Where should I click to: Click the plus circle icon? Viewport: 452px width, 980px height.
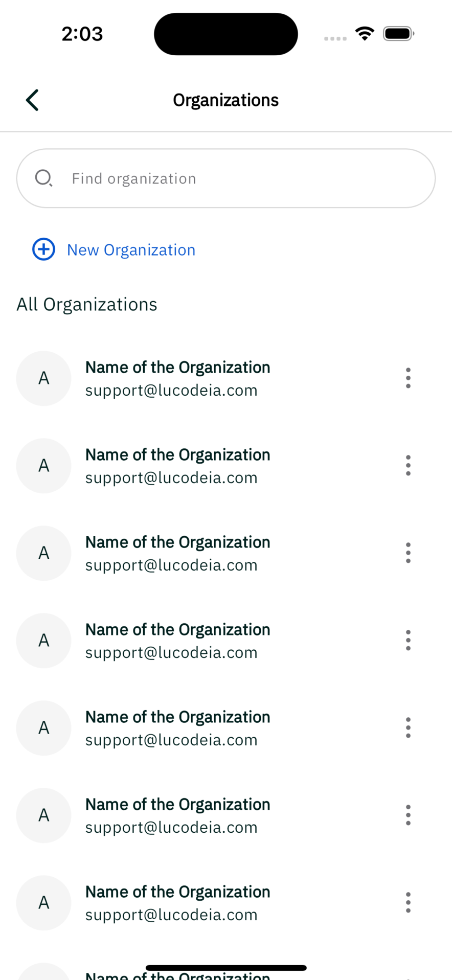point(43,249)
